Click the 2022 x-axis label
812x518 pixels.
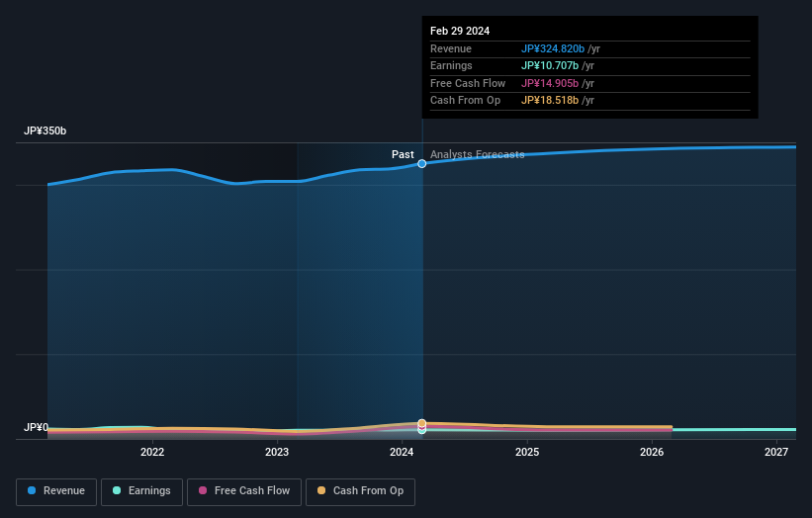click(152, 452)
